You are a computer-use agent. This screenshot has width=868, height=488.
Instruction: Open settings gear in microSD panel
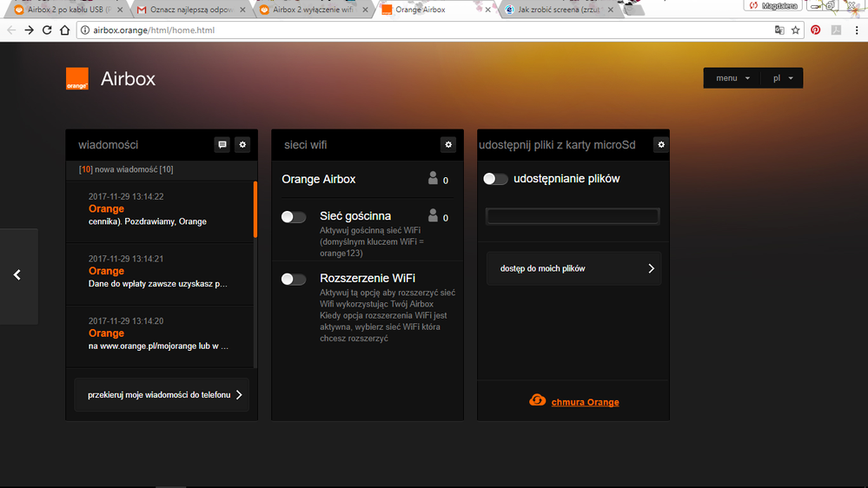(660, 145)
